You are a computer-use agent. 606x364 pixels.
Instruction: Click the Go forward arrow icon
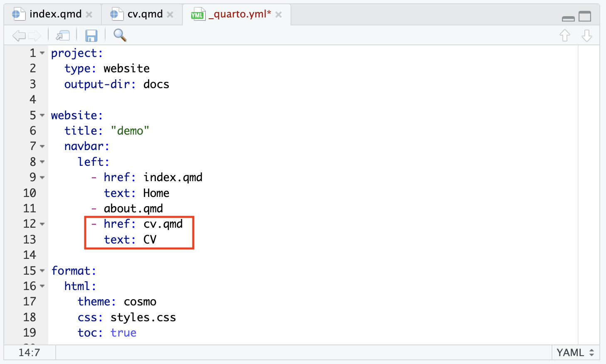pos(34,36)
